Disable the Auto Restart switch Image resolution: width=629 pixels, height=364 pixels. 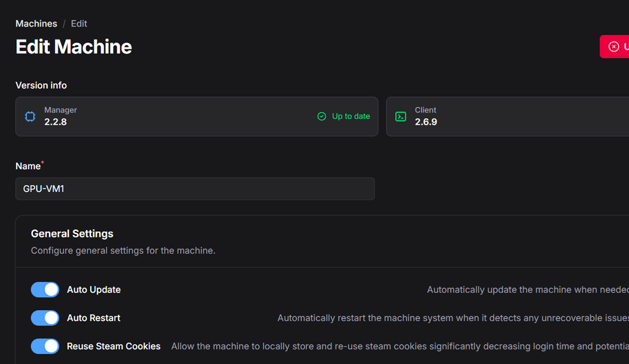click(x=45, y=318)
